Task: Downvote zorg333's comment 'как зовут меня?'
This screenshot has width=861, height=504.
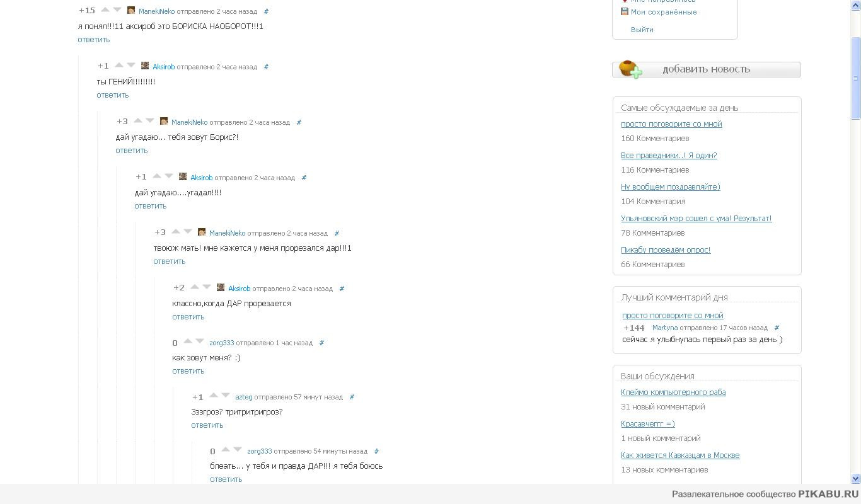Action: [200, 341]
